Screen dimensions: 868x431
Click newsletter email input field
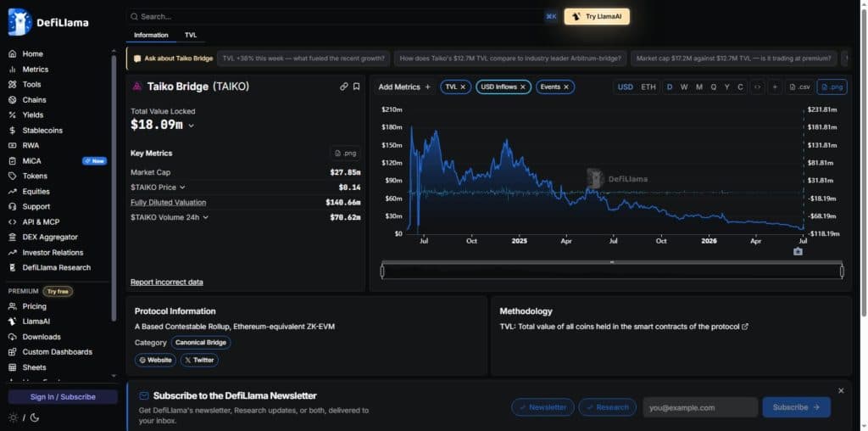[700, 407]
